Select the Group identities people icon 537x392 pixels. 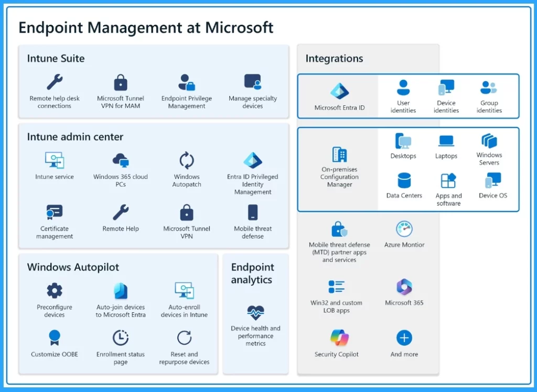489,88
